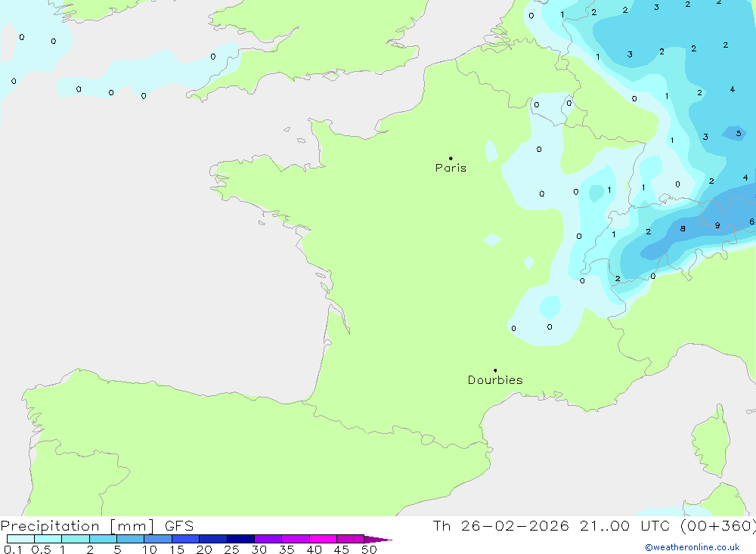756x554 pixels.
Task: Click the 35–40 mm legend color swatch
Action: (296, 539)
